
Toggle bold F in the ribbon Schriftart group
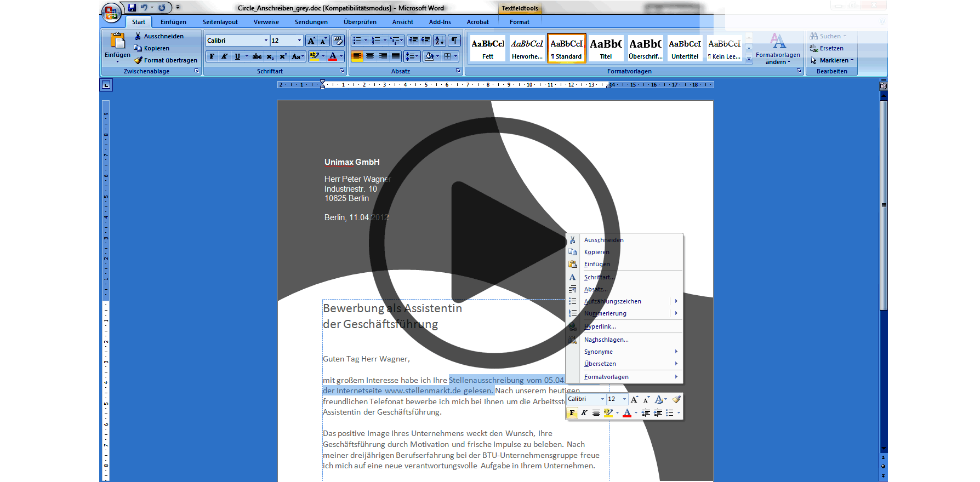212,56
